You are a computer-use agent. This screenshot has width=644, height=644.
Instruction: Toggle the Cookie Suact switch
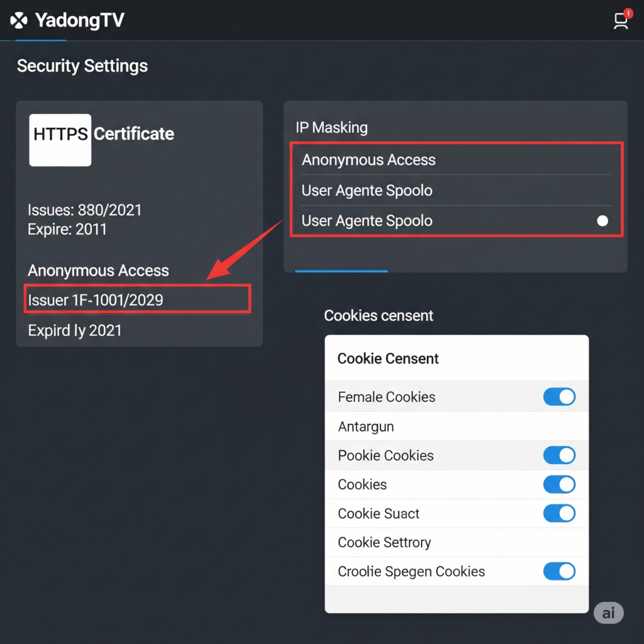coord(559,513)
